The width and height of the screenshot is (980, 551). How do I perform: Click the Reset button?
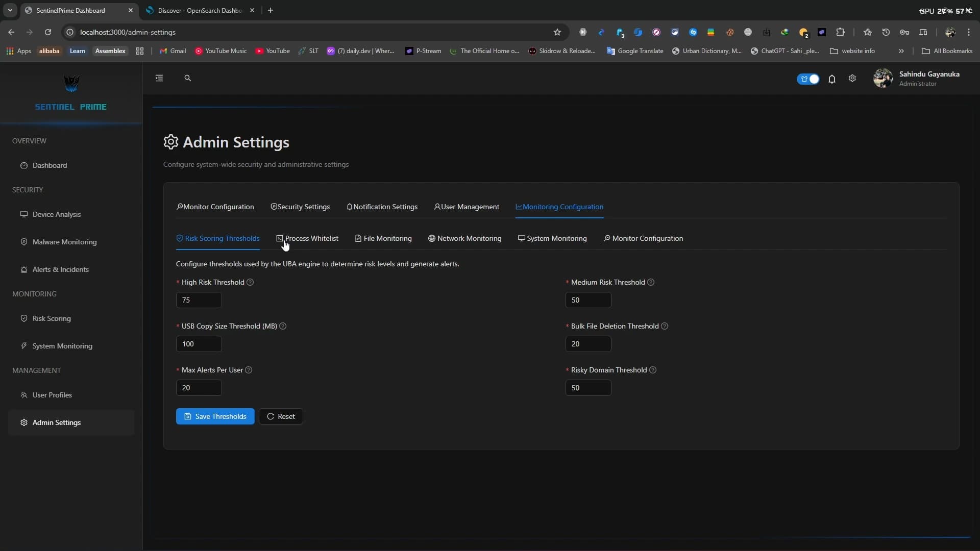tap(281, 416)
